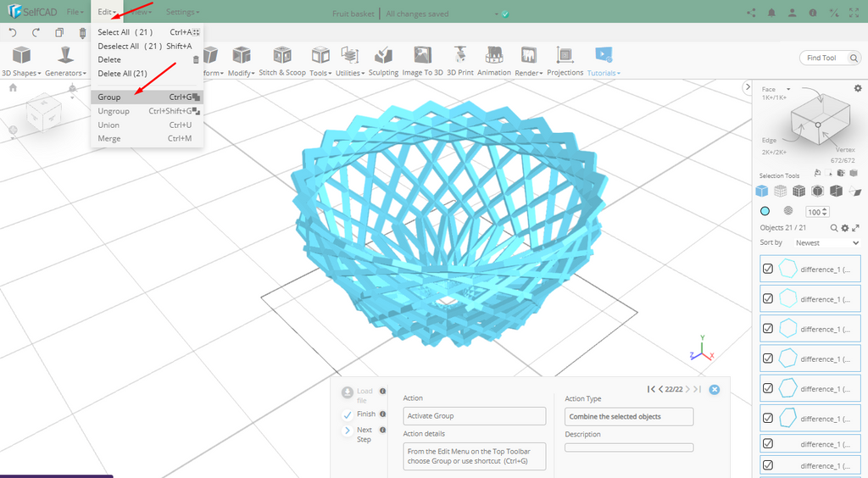Viewport: 868px width, 478px height.
Task: Toggle the third difference_1 object checkbox
Action: (768, 328)
